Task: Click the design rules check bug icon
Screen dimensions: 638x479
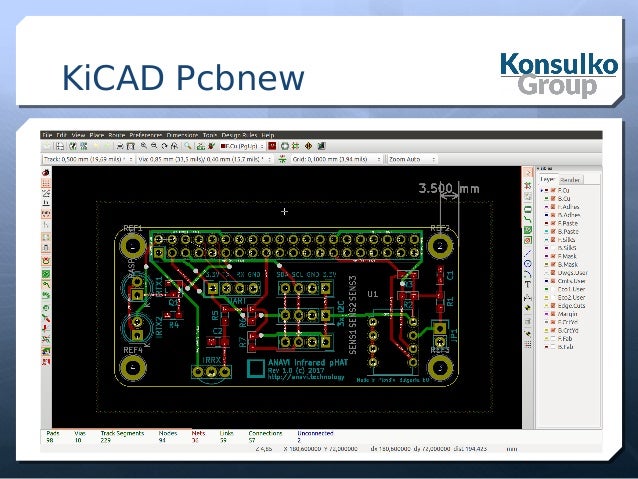Action: pyautogui.click(x=211, y=146)
